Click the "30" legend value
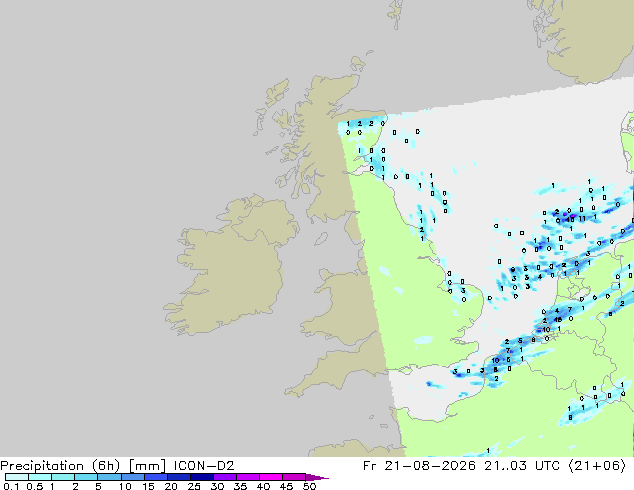Screen dimensions: 634x490 coord(217,486)
